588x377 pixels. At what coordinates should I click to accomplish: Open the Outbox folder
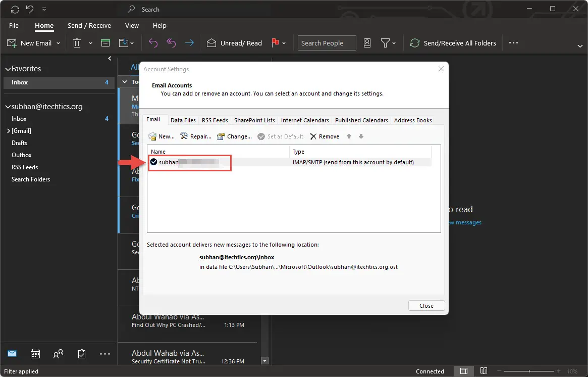coord(21,155)
